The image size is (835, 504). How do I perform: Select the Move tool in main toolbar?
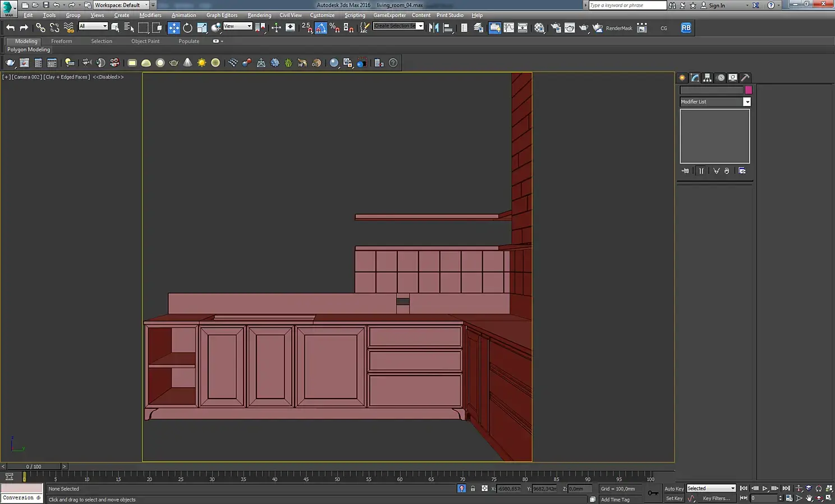coord(174,27)
